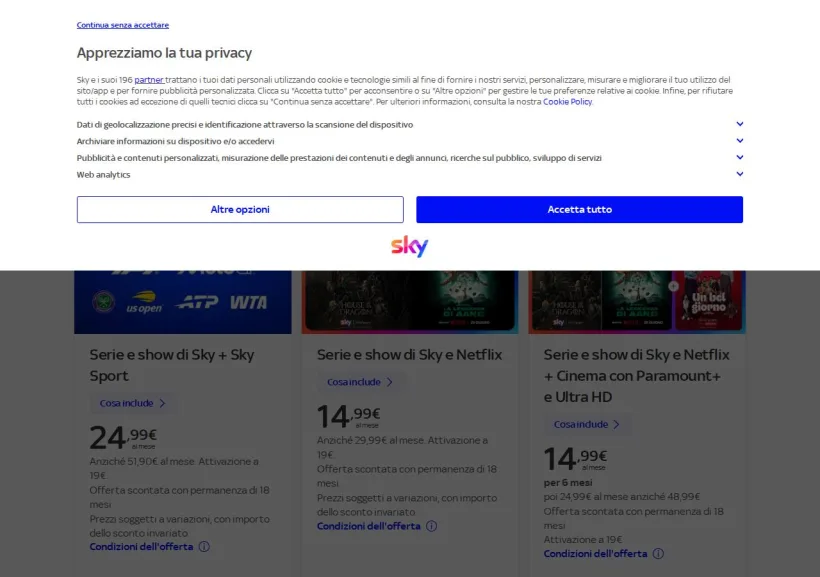The image size is (820, 577).
Task: Click the WTA logo in sport banner
Action: 248,302
